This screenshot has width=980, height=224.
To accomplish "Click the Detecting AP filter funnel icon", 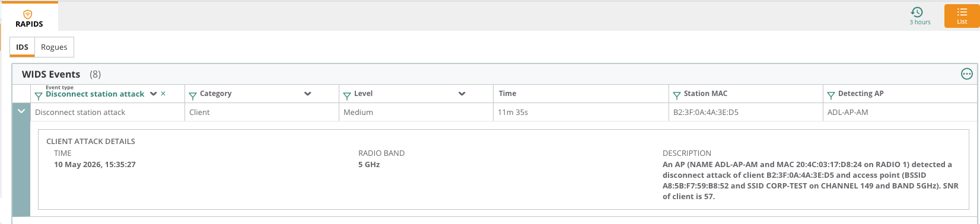I will [831, 96].
